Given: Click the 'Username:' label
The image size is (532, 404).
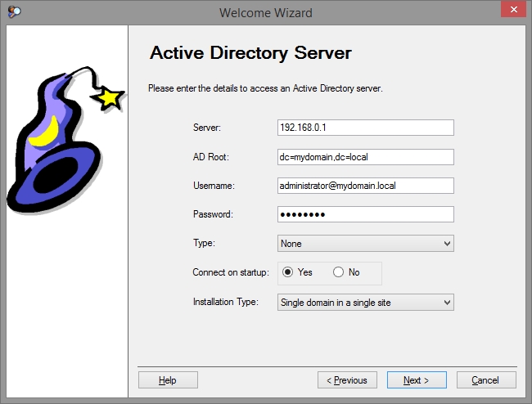Looking at the screenshot, I should coord(214,186).
